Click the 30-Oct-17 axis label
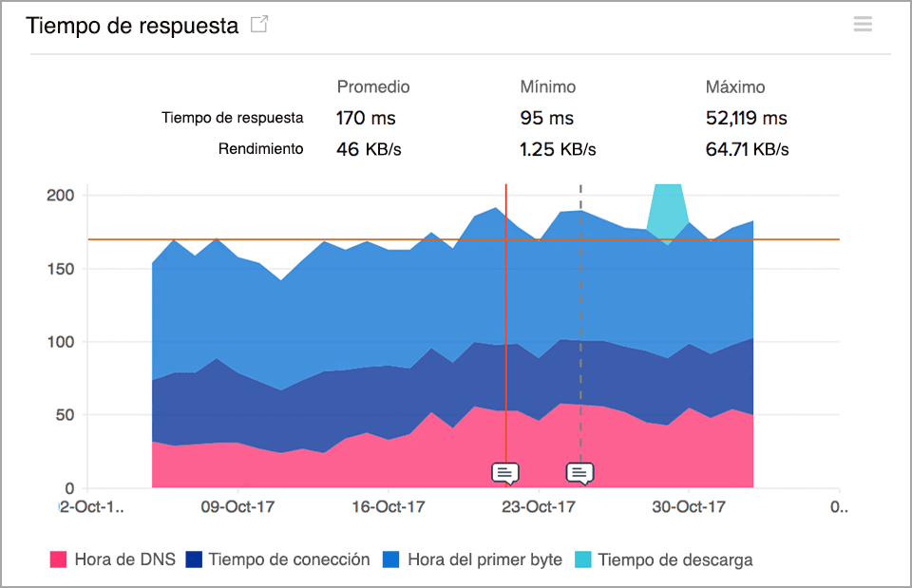This screenshot has height=588, width=912. 687,507
